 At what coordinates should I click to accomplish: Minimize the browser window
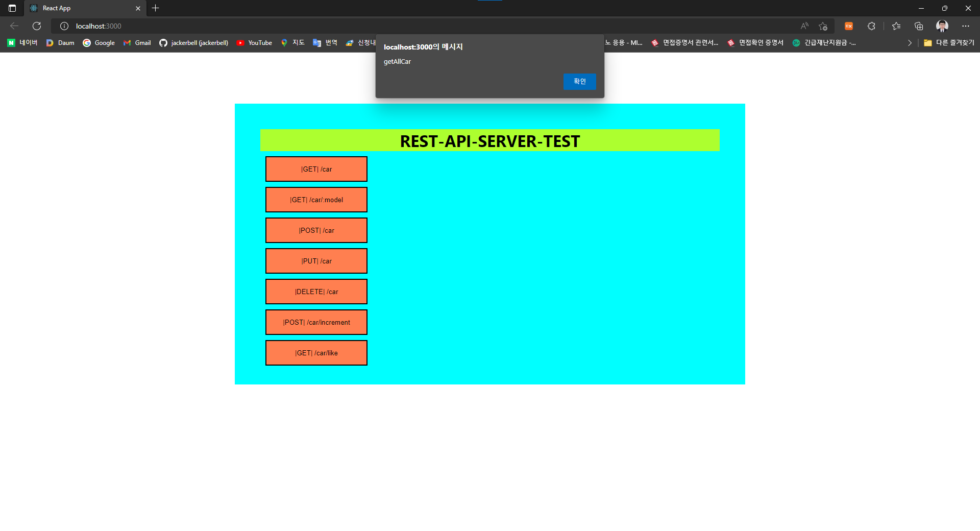pyautogui.click(x=921, y=8)
